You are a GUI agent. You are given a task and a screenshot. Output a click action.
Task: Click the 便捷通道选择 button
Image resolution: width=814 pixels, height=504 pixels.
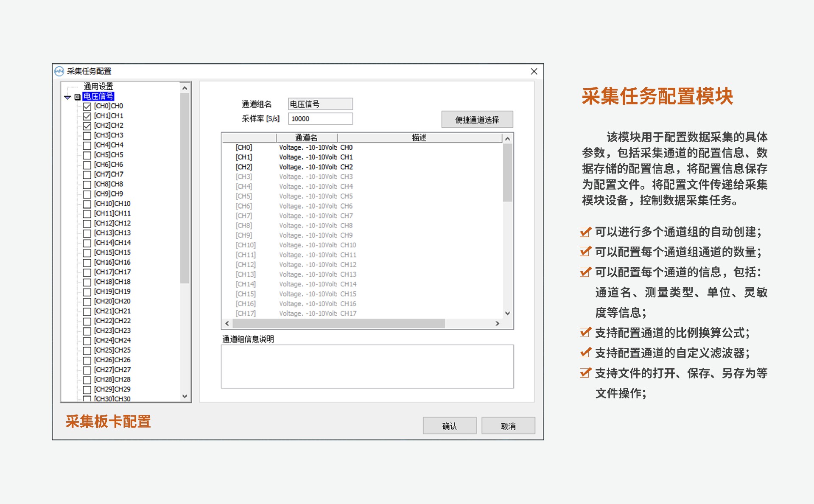(477, 120)
